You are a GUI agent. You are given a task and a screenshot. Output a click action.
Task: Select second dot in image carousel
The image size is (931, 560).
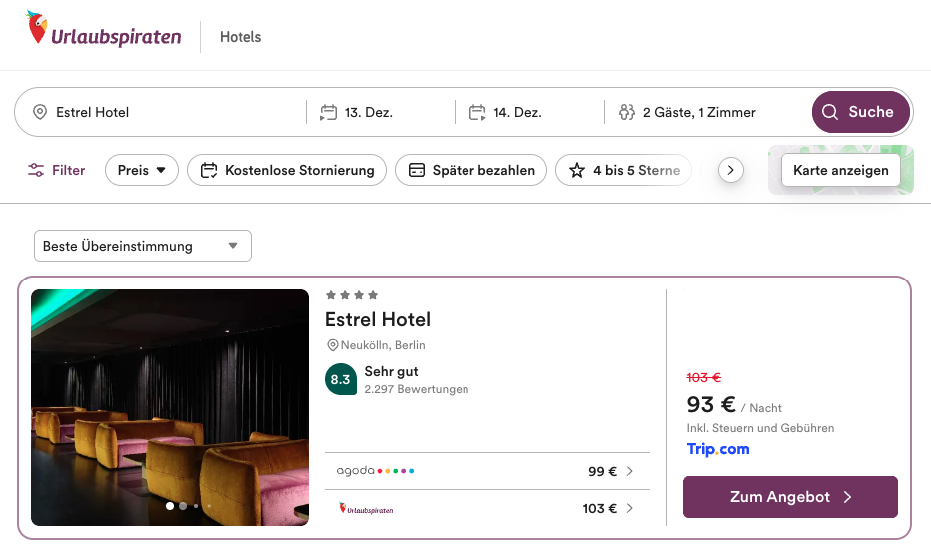(x=182, y=506)
